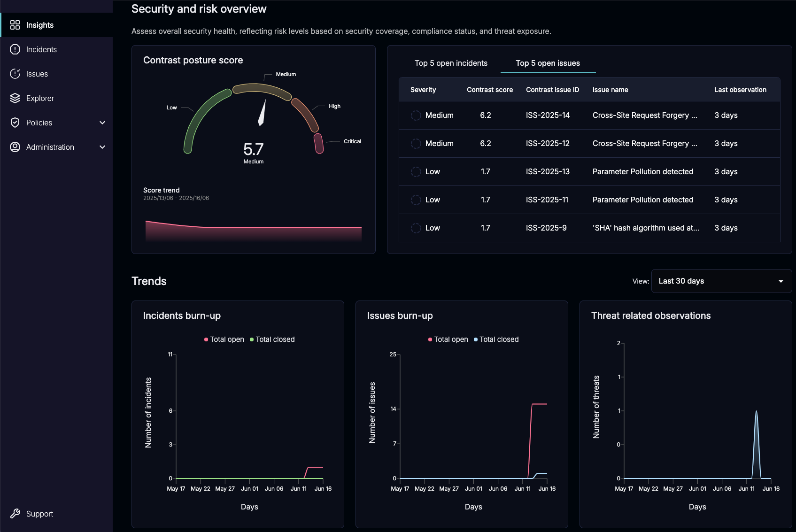Expand the Administration menu chevron

tap(102, 147)
